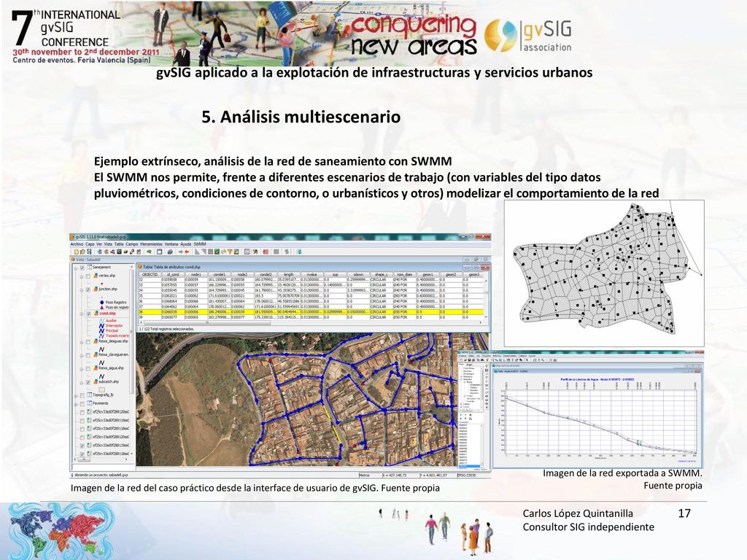Screen dimensions: 747x560
Task: Enable the vertex.shp layer checkbox
Action: (x=88, y=276)
